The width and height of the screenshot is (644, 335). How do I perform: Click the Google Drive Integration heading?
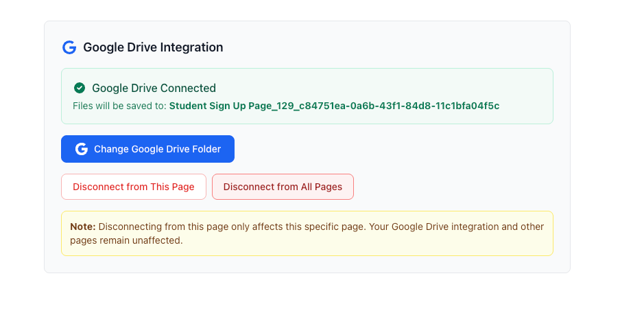point(153,47)
